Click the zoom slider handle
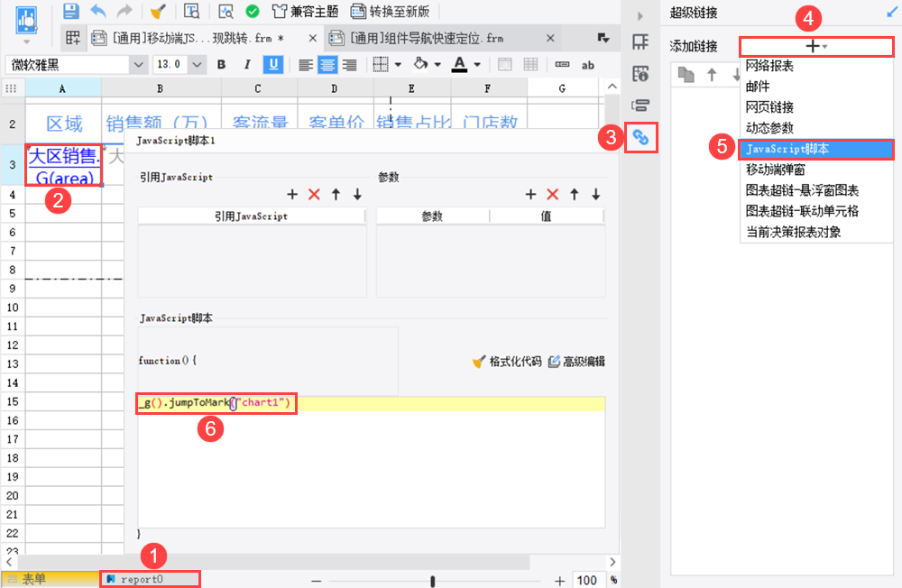 [x=432, y=581]
